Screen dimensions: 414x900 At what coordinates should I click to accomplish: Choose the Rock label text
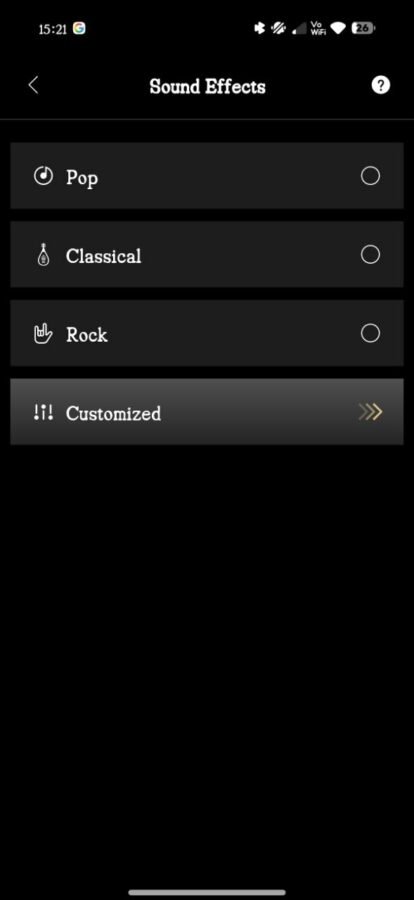[x=87, y=334]
